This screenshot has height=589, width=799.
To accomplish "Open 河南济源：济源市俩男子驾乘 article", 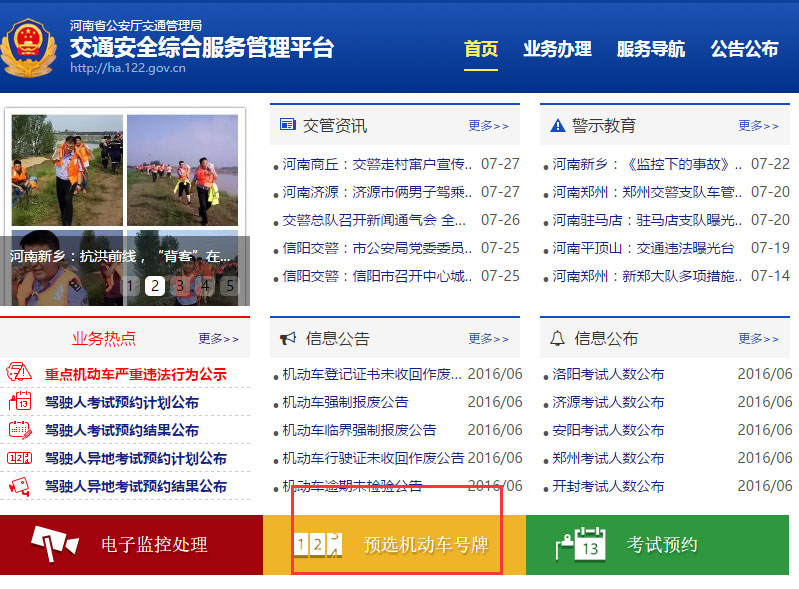I will pos(377,192).
